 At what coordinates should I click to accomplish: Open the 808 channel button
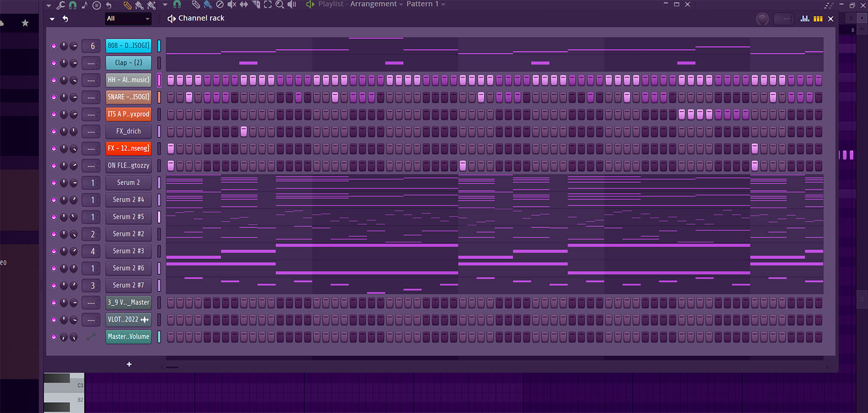(128, 46)
